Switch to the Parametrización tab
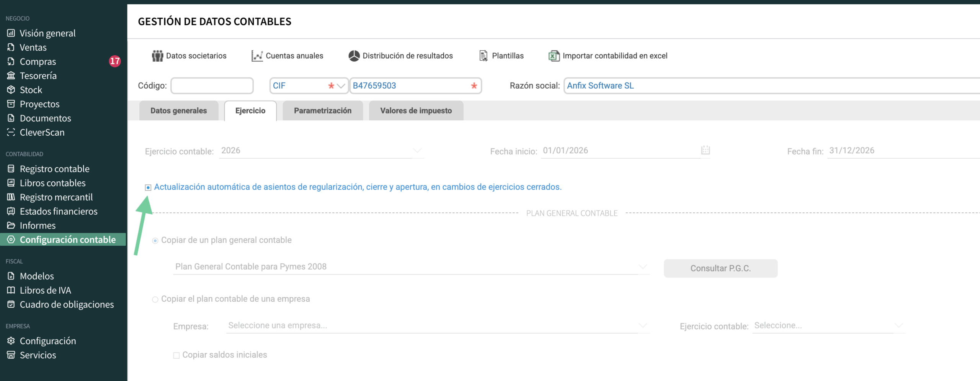980x381 pixels. [x=322, y=111]
